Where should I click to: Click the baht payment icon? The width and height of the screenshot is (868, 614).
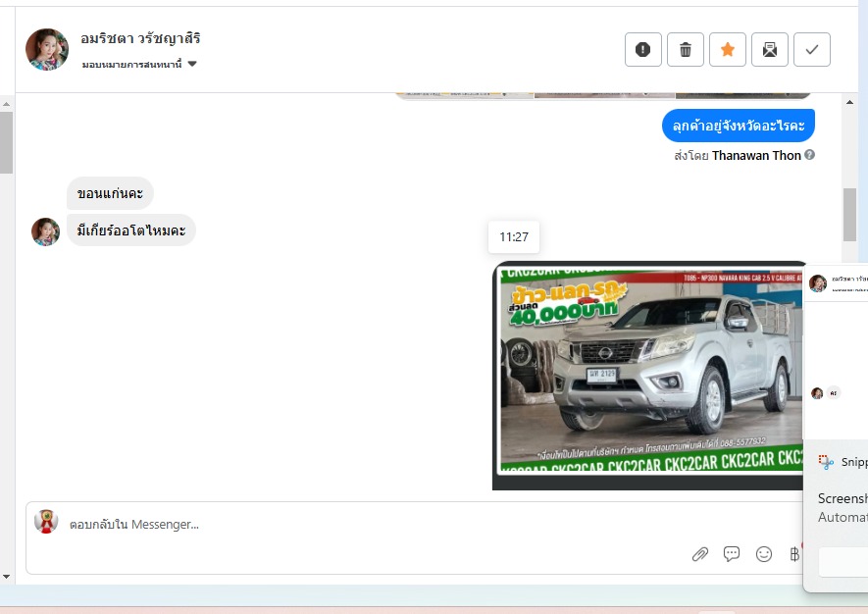[x=794, y=553]
